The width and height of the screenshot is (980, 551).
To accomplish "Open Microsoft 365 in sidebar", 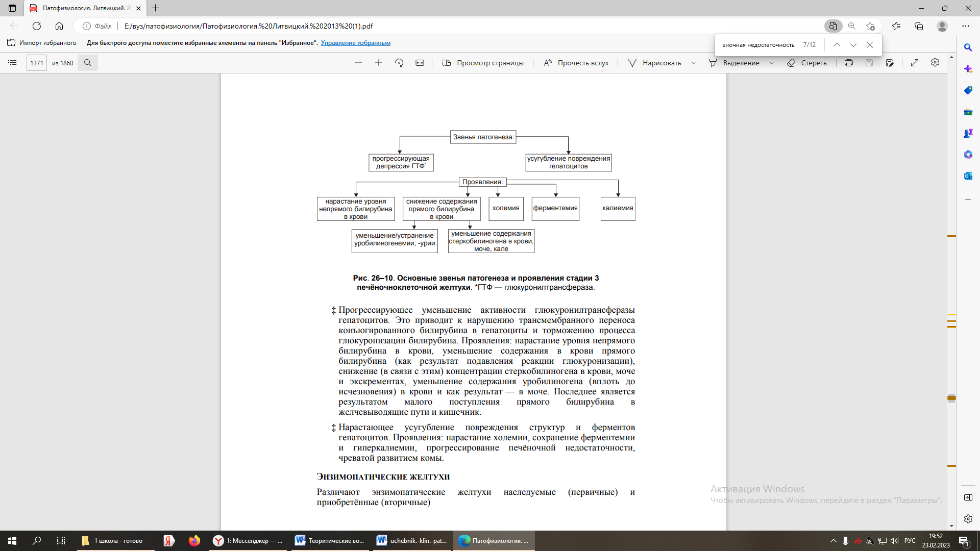I will (968, 155).
